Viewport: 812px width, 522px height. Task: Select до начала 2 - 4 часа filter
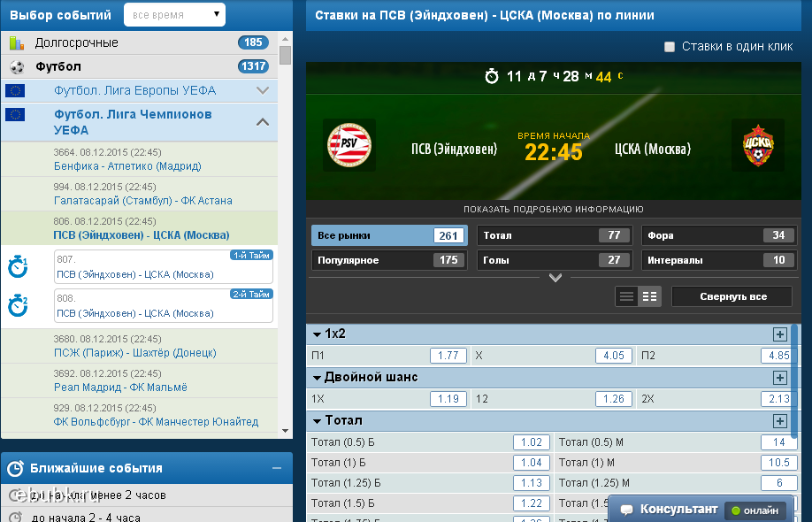[86, 518]
